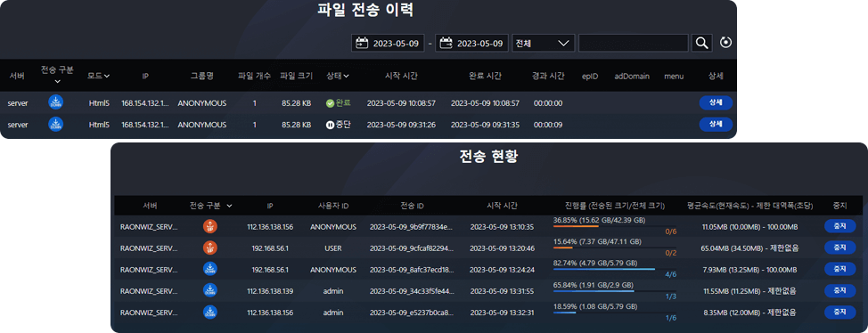
Task: Click the start date field 2023-05-09
Action: pyautogui.click(x=388, y=43)
